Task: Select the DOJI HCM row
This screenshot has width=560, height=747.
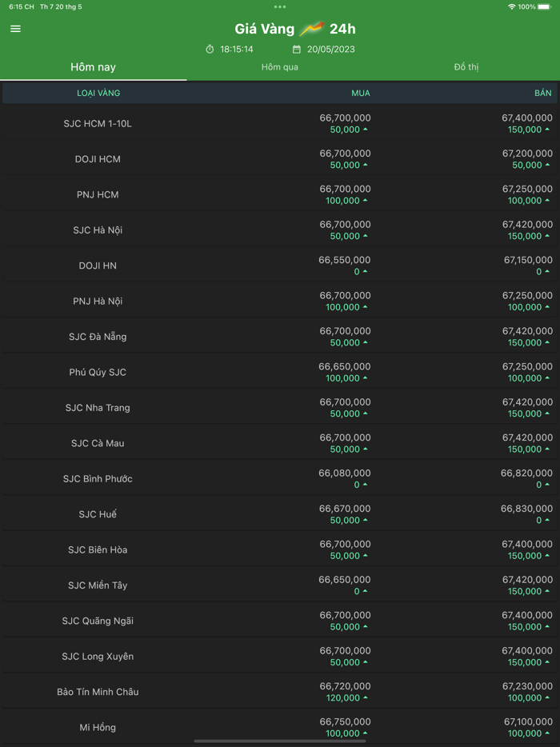Action: pyautogui.click(x=280, y=158)
